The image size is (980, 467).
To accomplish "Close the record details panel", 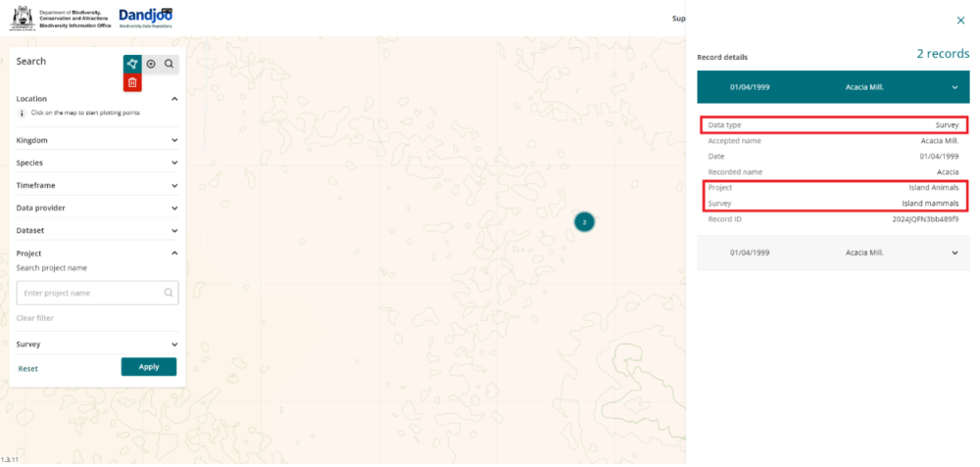I will point(960,21).
